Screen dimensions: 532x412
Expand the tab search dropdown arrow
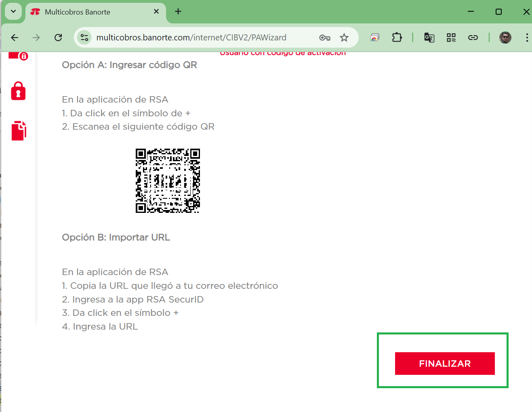point(13,12)
